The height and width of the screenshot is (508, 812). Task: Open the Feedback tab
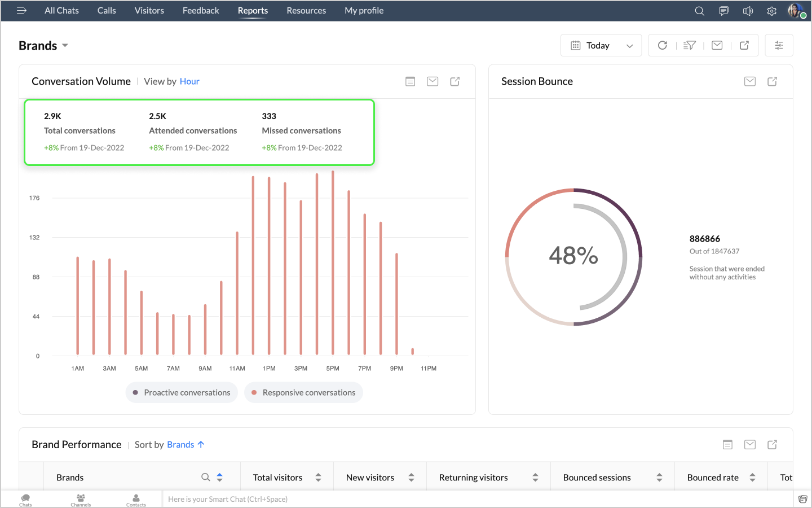[201, 11]
